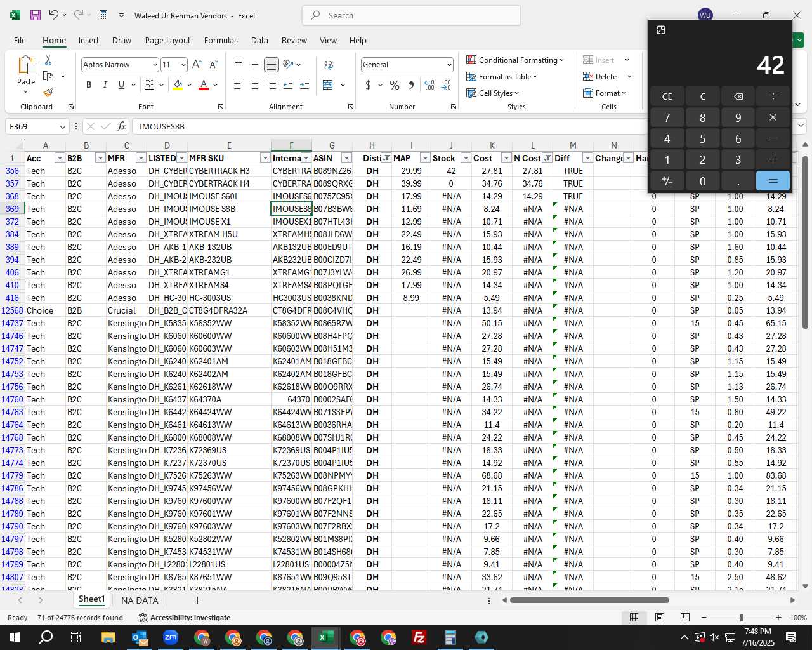The height and width of the screenshot is (650, 812).
Task: Click the Accounting dollar format icon
Action: coord(368,84)
